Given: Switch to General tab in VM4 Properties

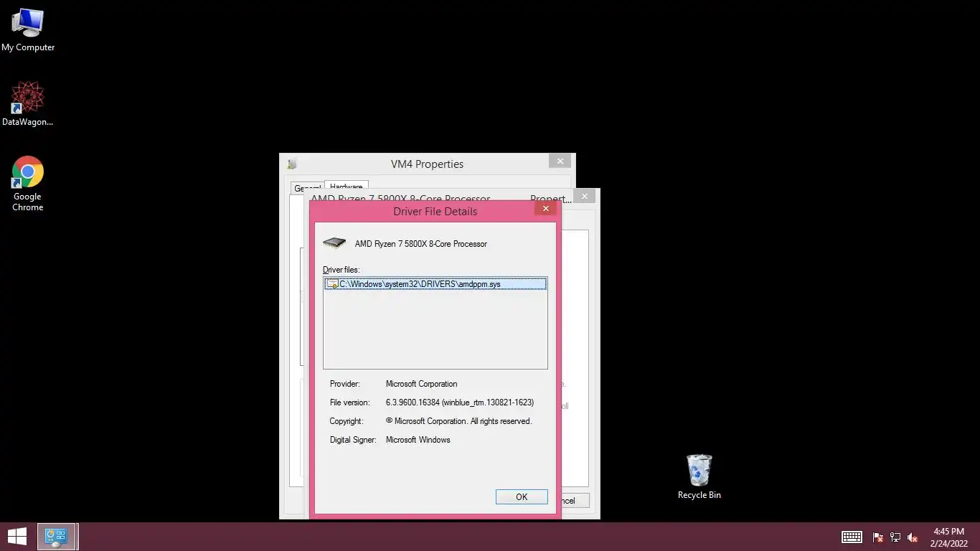Looking at the screenshot, I should point(307,188).
